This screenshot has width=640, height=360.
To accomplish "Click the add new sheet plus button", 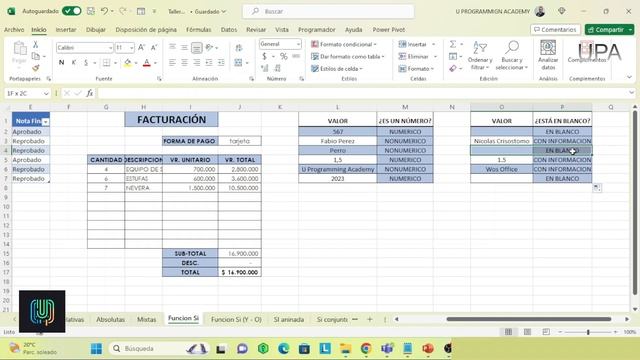I will [x=370, y=319].
